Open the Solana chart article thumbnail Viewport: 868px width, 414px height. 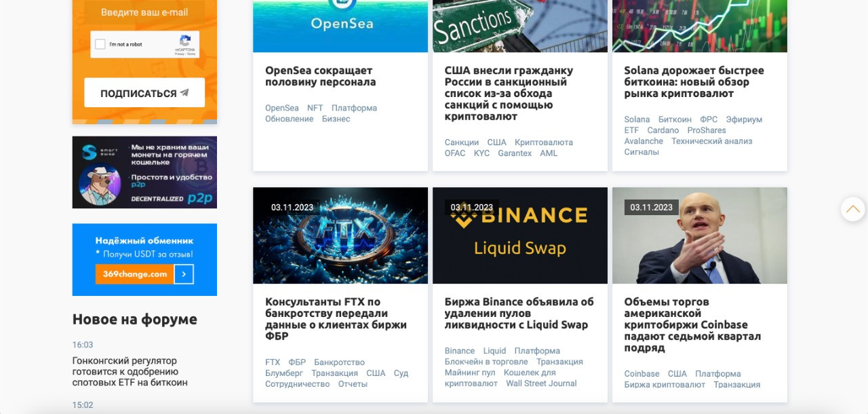click(700, 26)
